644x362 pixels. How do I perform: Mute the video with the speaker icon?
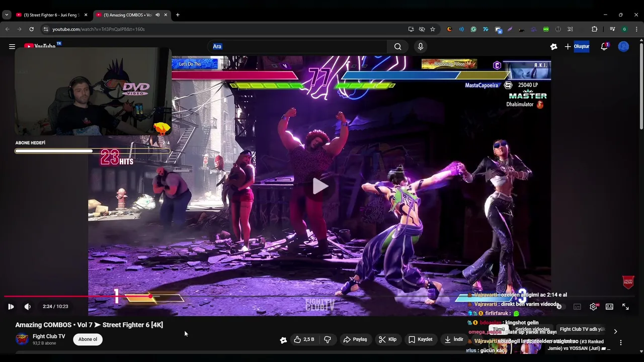pos(27,306)
